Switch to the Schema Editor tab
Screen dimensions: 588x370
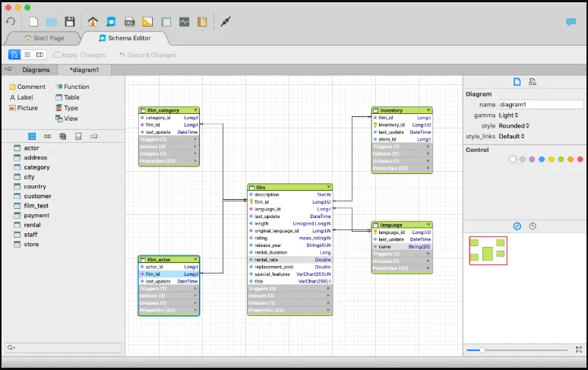(125, 38)
